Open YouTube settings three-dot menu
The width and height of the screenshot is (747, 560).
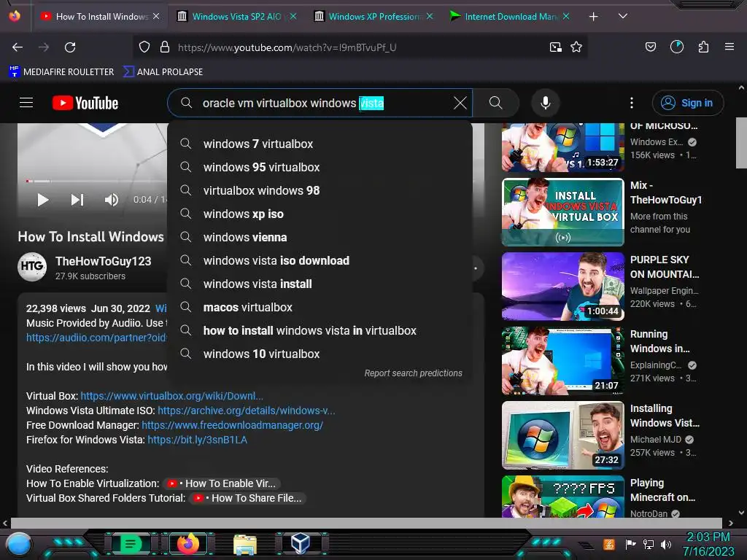pyautogui.click(x=632, y=103)
